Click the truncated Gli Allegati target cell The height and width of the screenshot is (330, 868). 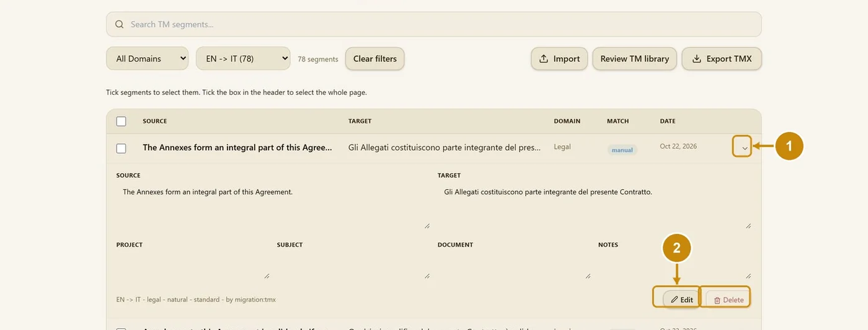click(445, 148)
